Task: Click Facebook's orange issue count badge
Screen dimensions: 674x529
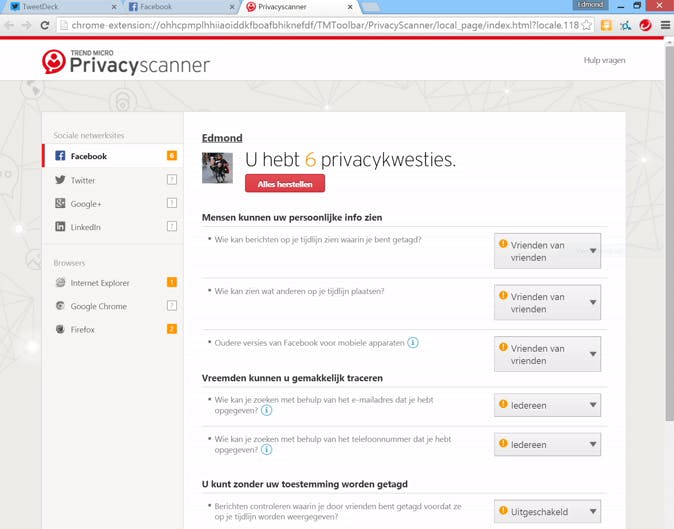Action: pos(172,155)
